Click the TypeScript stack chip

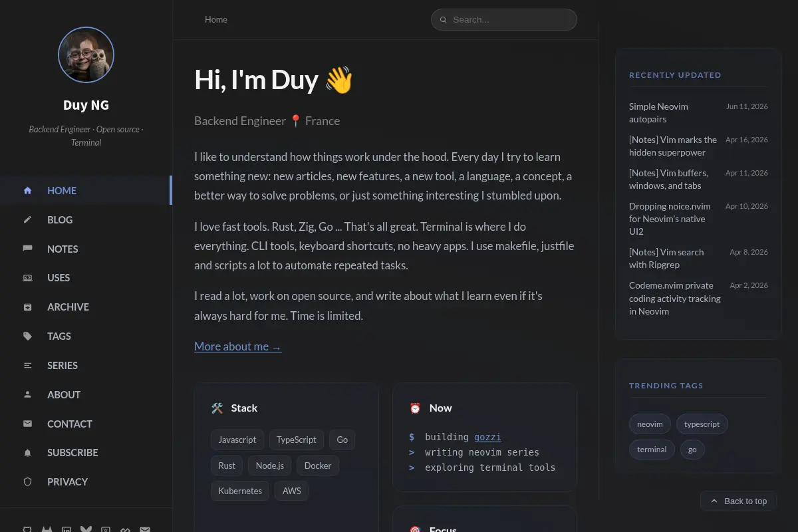[x=297, y=440]
